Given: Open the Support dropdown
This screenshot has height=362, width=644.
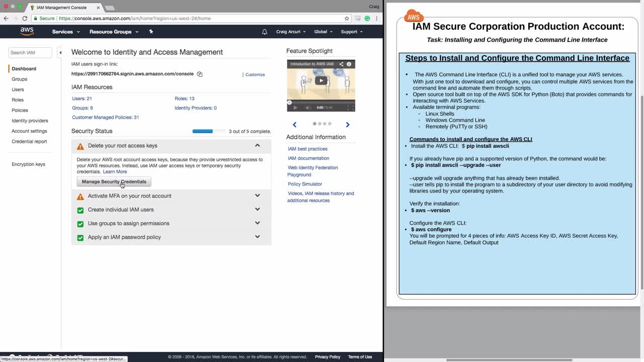Looking at the screenshot, I should [x=352, y=32].
